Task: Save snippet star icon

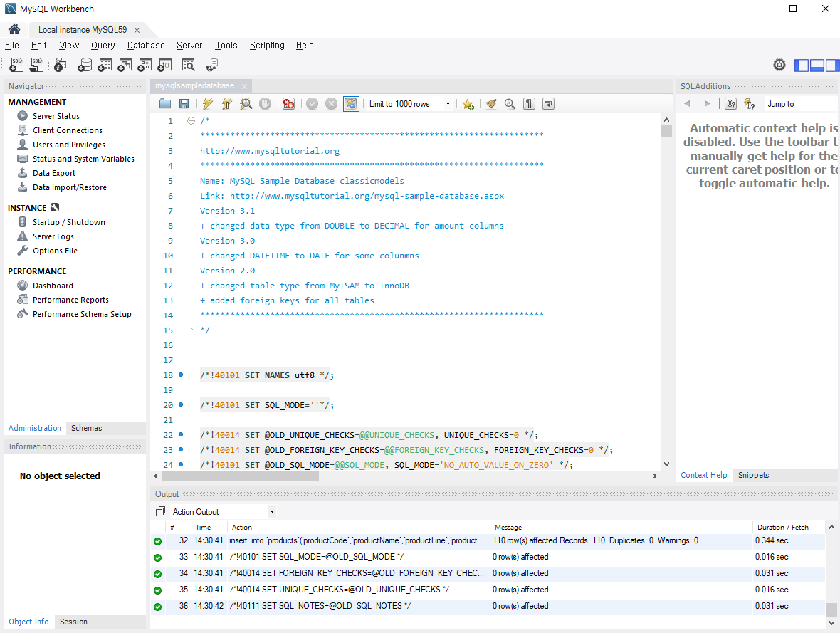Action: [x=468, y=104]
